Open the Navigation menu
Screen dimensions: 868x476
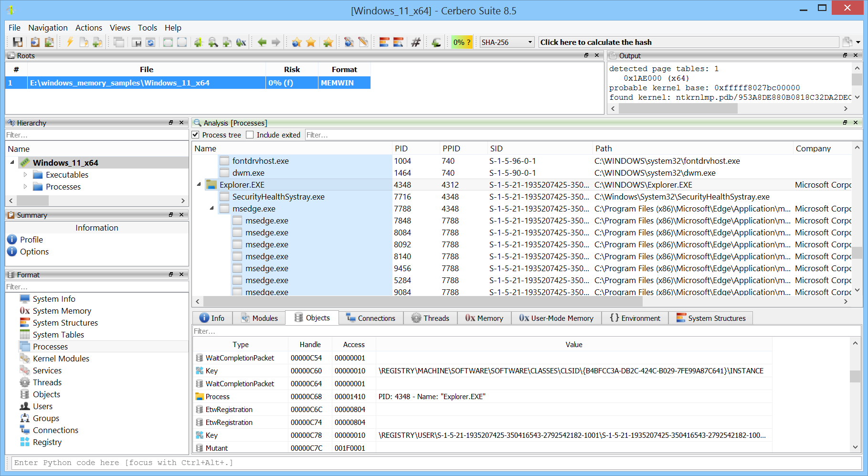48,28
